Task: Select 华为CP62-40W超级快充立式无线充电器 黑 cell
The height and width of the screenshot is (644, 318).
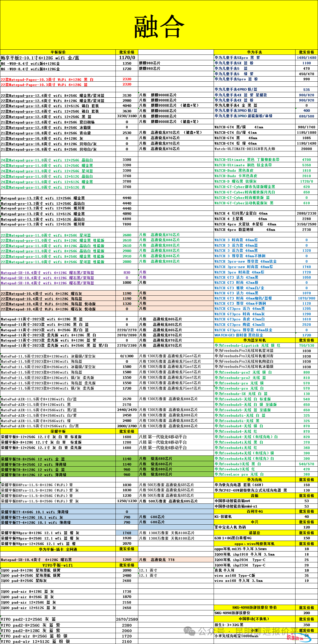Action: (255, 490)
